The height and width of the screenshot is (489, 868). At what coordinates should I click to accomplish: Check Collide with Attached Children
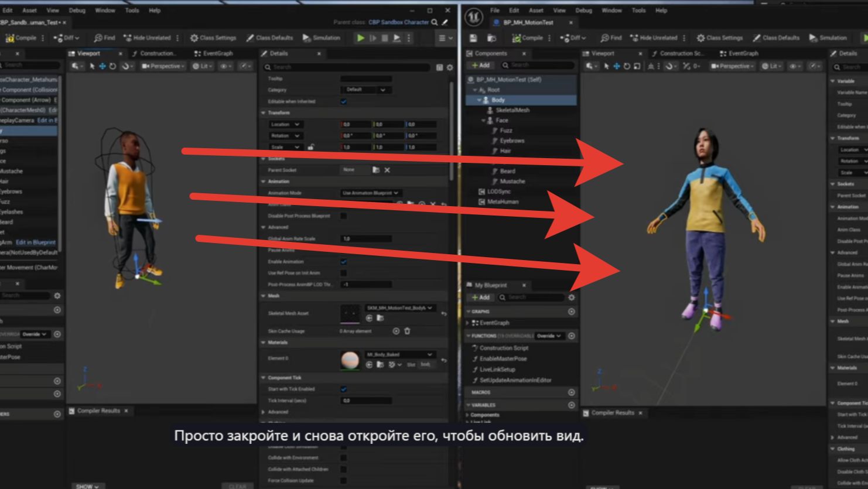pos(344,469)
